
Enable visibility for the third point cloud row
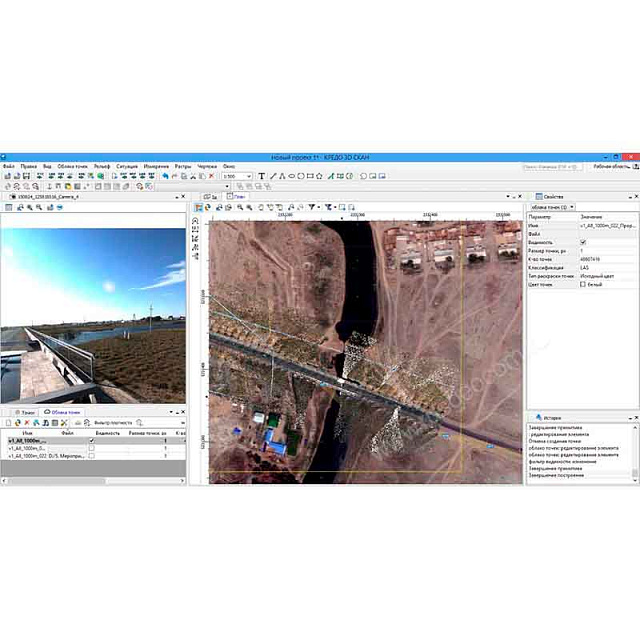[x=92, y=455]
